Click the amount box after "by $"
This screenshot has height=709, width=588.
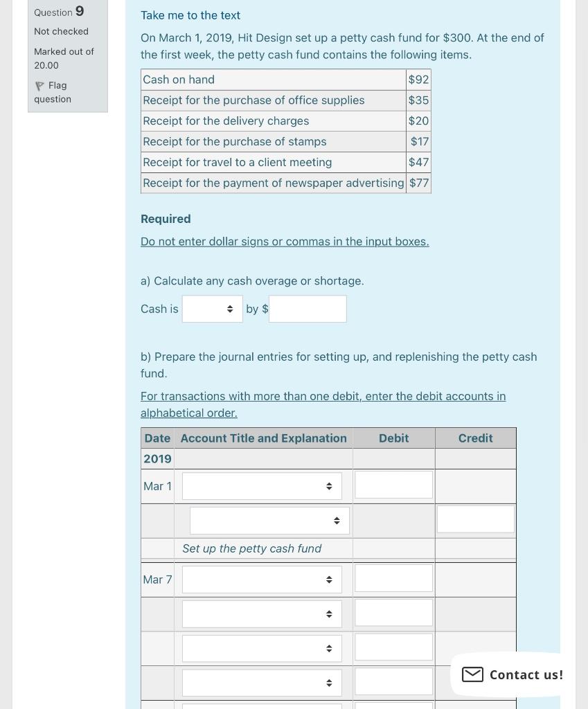307,309
